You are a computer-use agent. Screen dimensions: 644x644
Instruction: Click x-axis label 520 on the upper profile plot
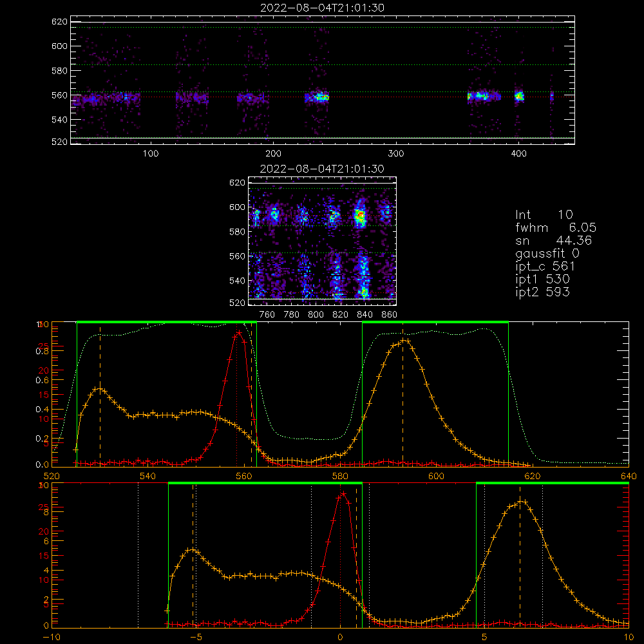pos(52,476)
